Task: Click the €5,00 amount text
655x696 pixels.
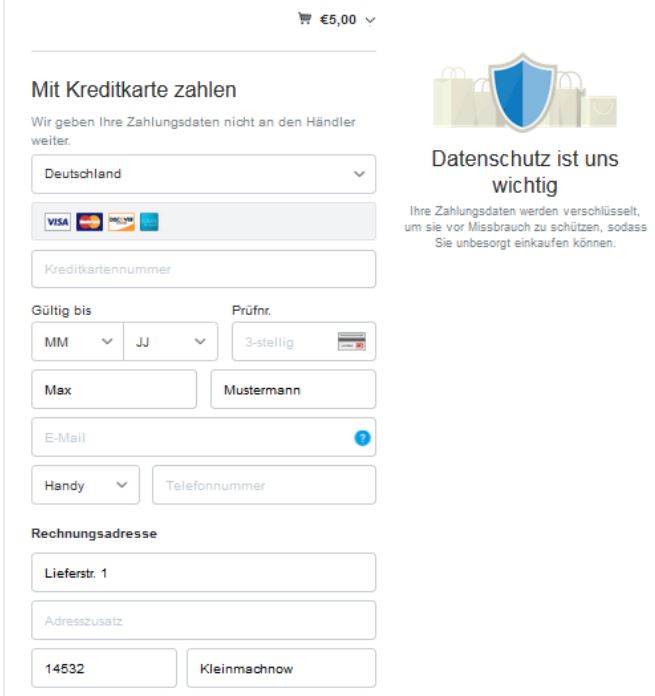Action: pos(338,20)
